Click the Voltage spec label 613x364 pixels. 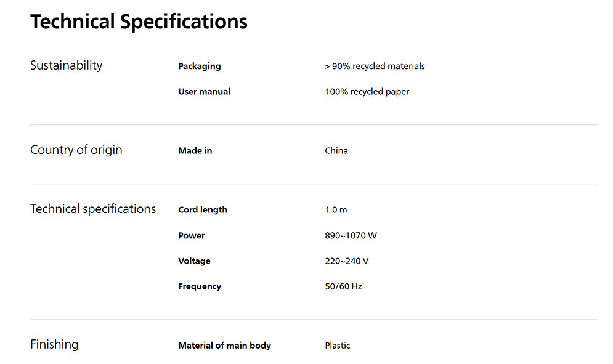[194, 261]
